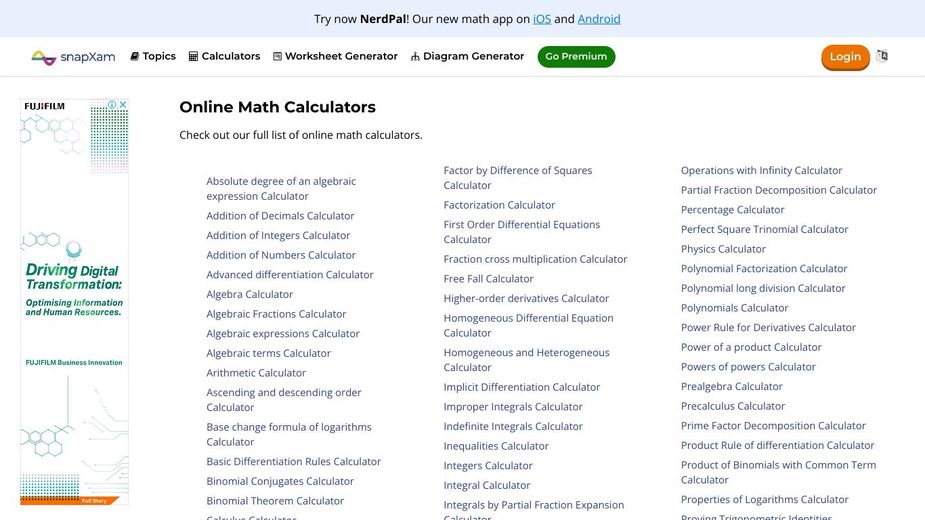Open the Algebra Calculator link

[x=249, y=294]
